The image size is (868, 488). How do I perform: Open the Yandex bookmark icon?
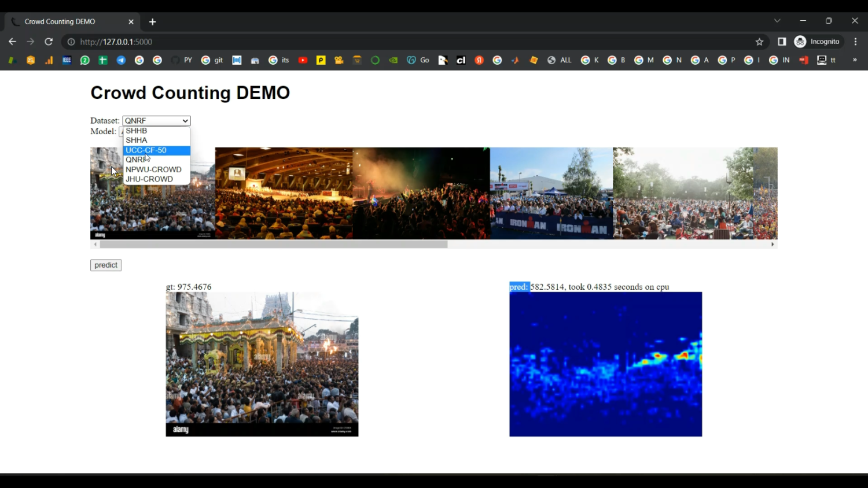(x=479, y=60)
